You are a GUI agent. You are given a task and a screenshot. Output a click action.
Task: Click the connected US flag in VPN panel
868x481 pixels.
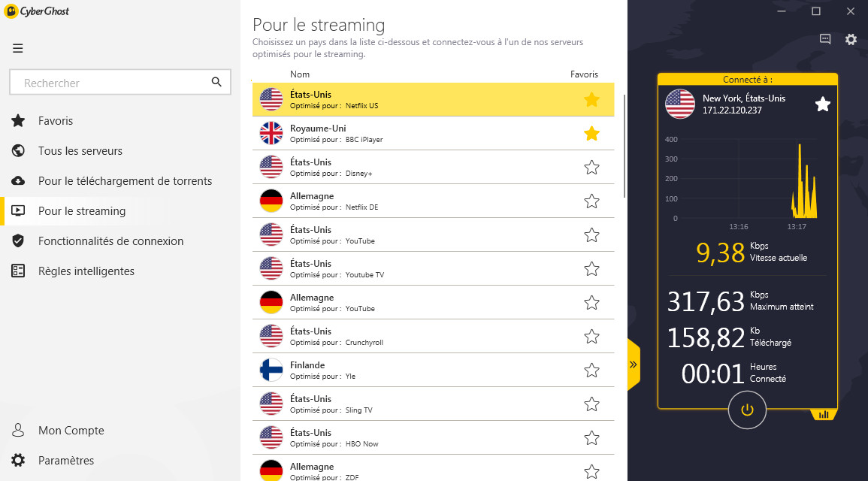pyautogui.click(x=680, y=104)
